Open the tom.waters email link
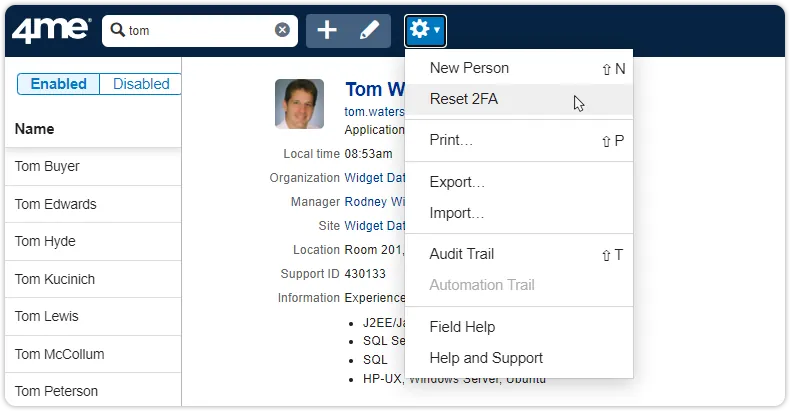 coord(374,111)
